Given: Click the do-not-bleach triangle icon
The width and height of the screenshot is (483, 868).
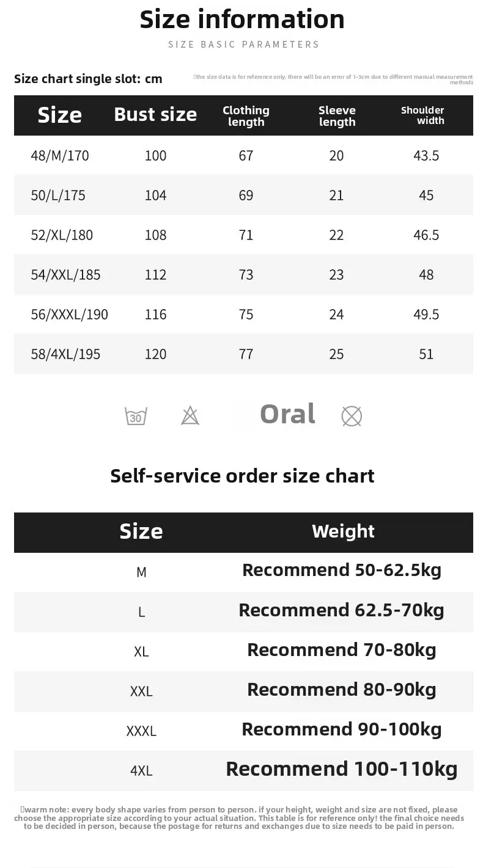Looking at the screenshot, I should click(190, 416).
